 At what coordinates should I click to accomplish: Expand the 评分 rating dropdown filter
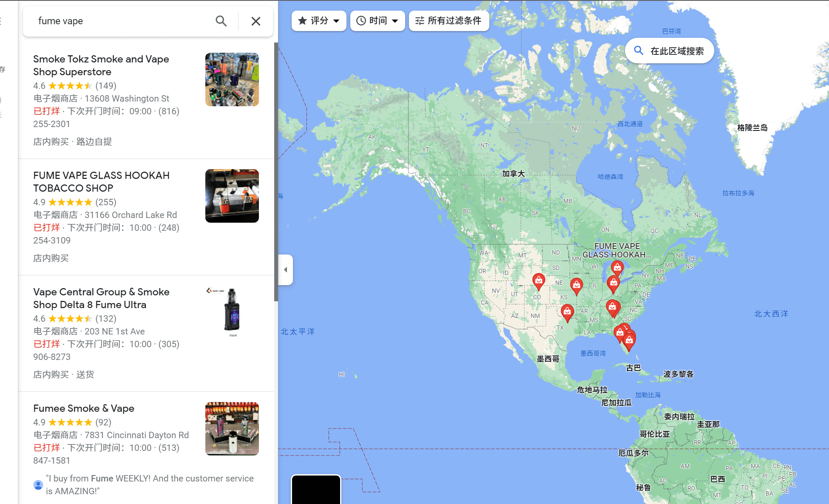318,20
